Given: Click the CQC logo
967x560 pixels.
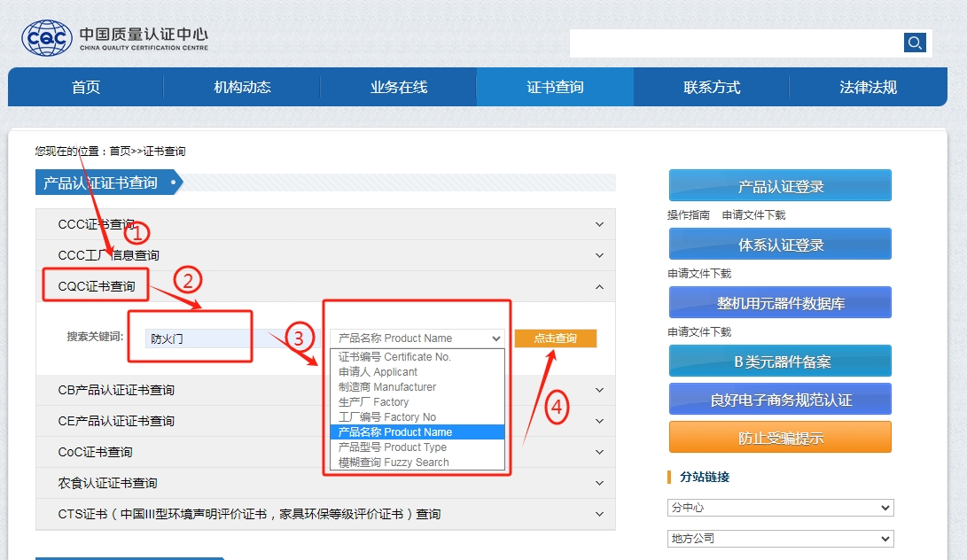Looking at the screenshot, I should pos(46,38).
